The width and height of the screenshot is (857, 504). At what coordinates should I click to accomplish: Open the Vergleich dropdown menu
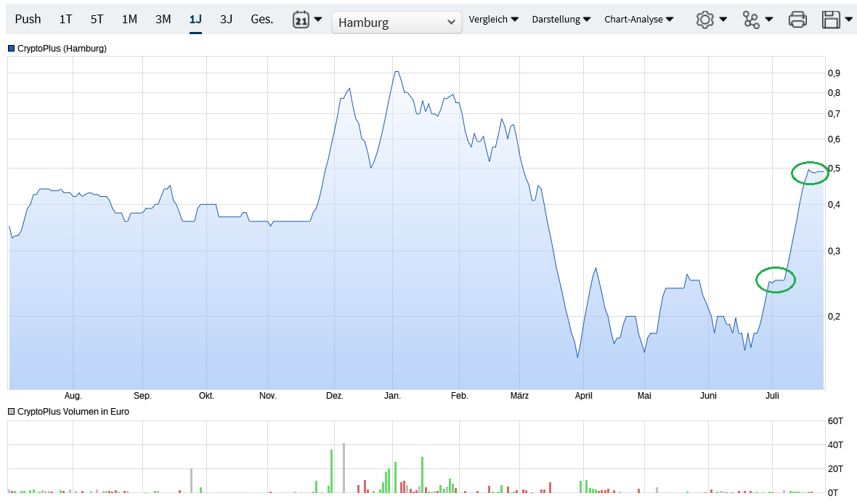pos(493,19)
